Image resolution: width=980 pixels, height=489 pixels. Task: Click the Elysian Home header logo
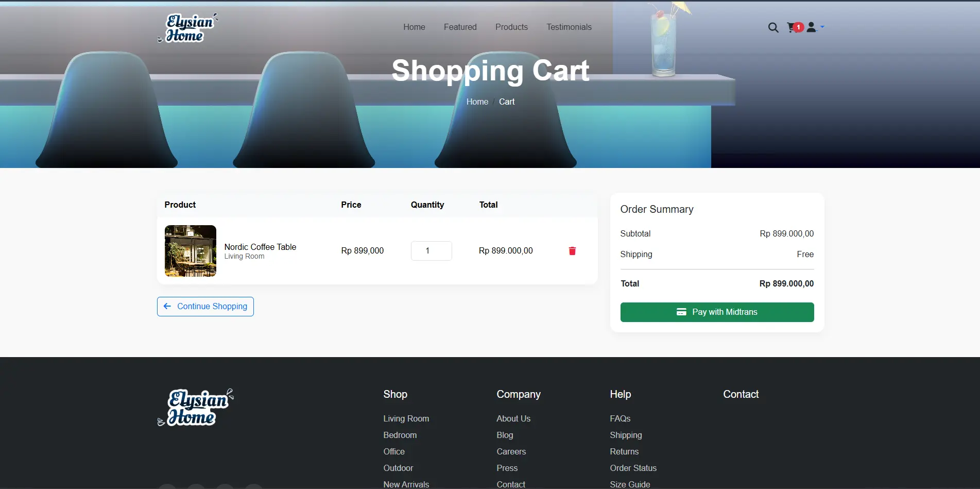coord(187,28)
